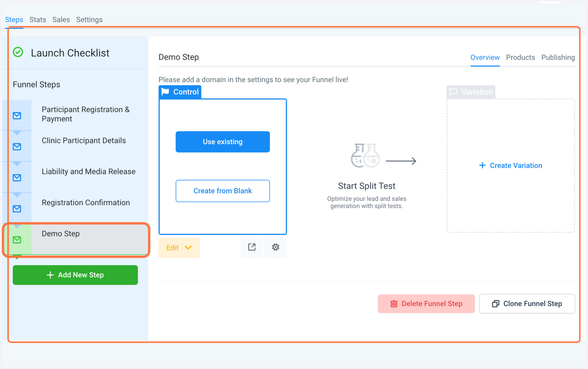Click Create from Blank button
Viewport: 588px width, 369px height.
[223, 191]
